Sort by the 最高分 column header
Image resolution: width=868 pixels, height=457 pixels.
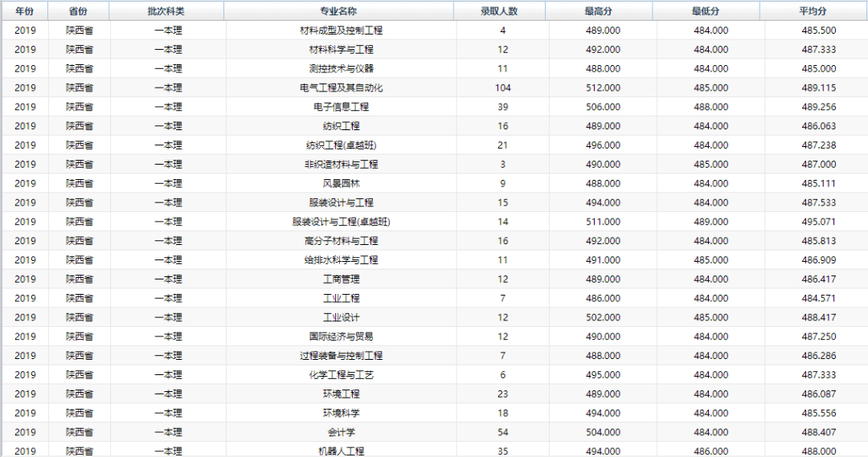(599, 11)
